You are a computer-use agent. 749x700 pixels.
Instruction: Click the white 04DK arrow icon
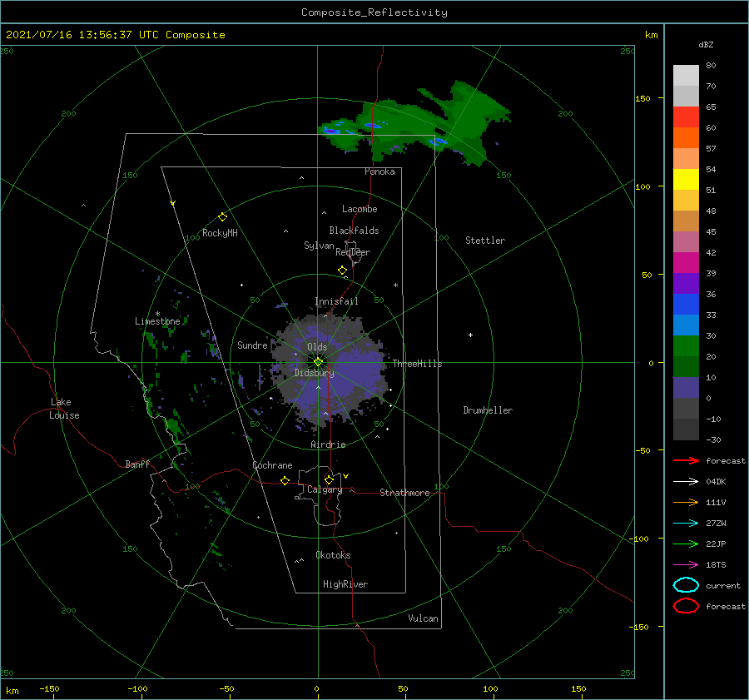686,481
